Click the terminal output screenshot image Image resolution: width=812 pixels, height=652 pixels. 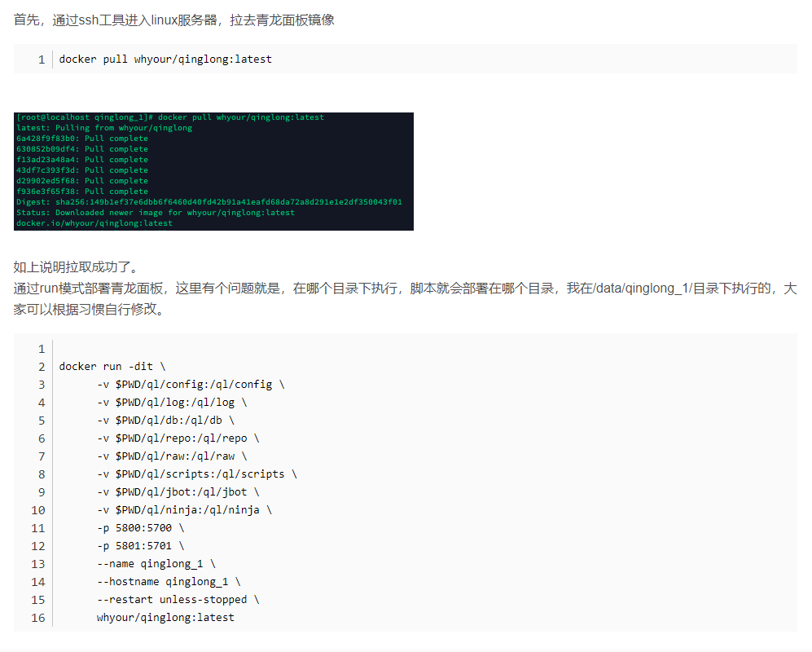(213, 171)
